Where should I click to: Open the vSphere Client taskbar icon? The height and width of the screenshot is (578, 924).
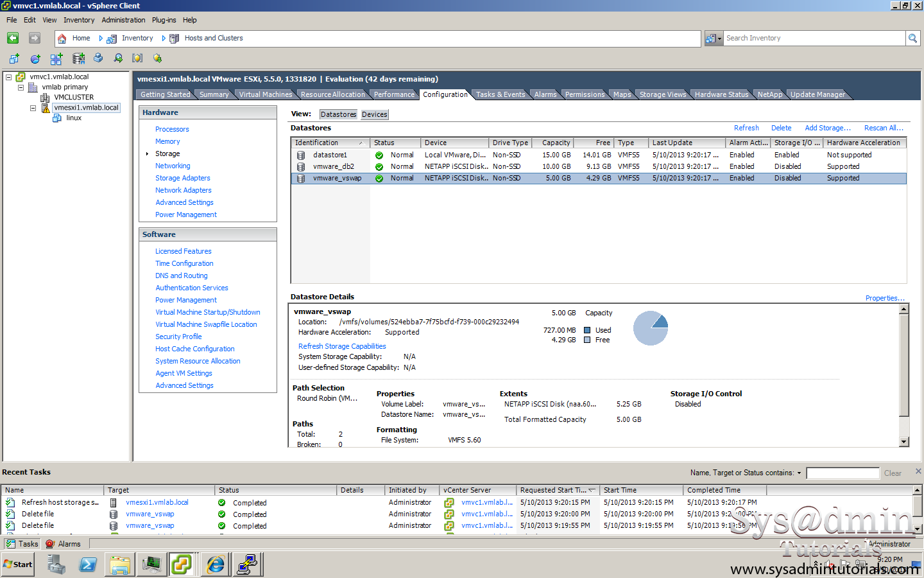tap(182, 565)
